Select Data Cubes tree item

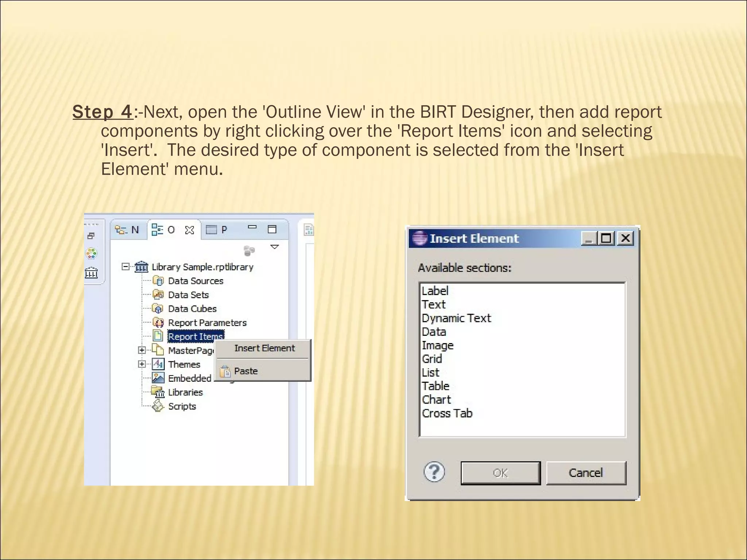(192, 309)
